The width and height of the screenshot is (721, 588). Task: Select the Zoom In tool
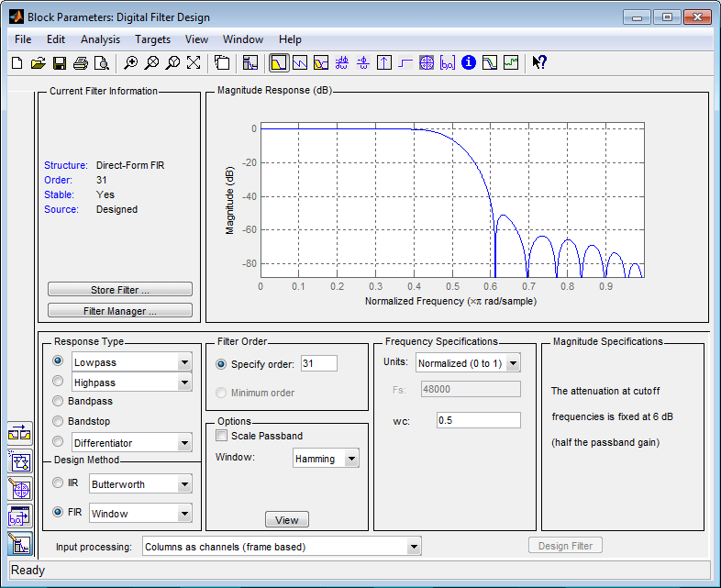click(x=131, y=63)
